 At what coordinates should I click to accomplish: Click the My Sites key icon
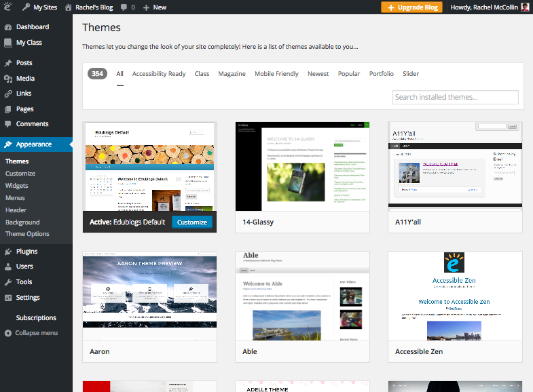(x=26, y=7)
